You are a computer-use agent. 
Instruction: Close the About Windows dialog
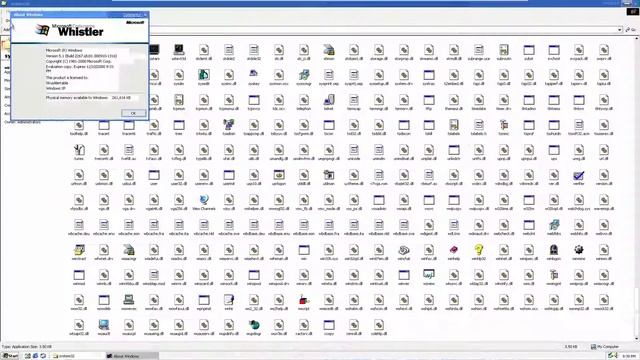pos(145,15)
